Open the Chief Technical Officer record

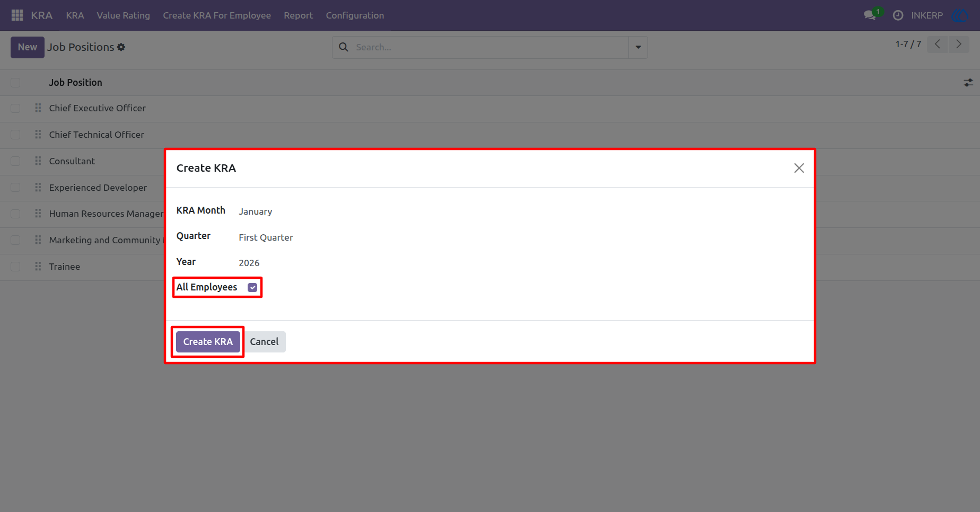coord(97,135)
